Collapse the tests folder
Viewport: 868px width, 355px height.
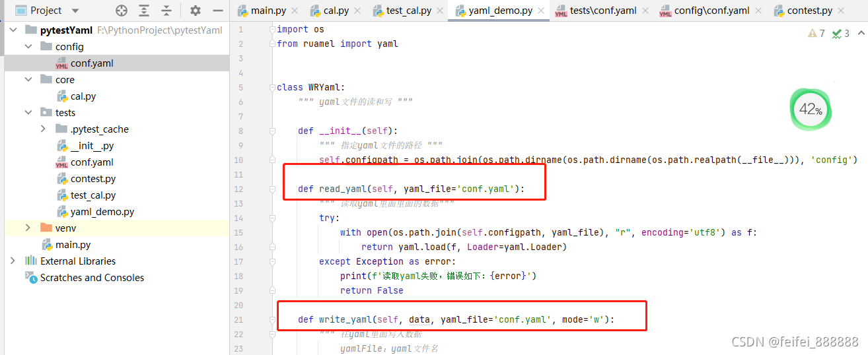click(x=28, y=113)
